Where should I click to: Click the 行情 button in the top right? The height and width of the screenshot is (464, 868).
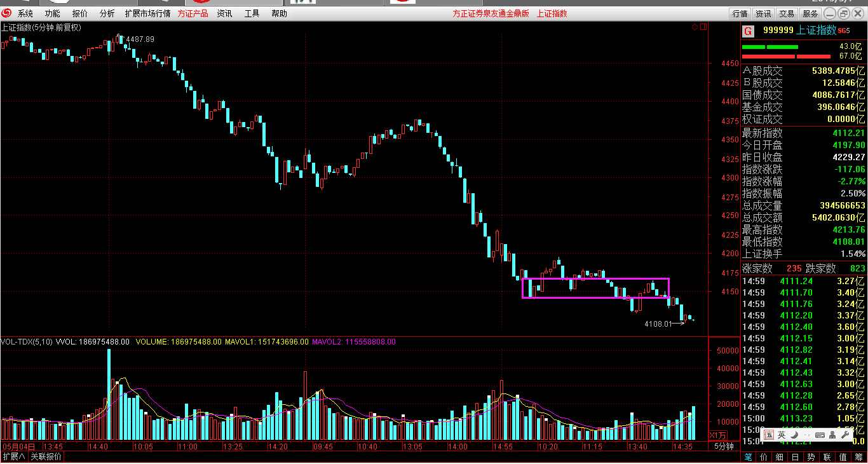740,13
